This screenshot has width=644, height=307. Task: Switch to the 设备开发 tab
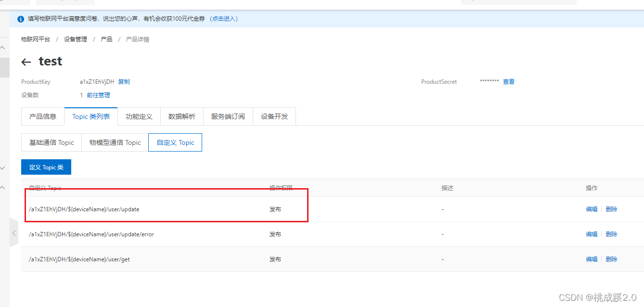pyautogui.click(x=274, y=116)
